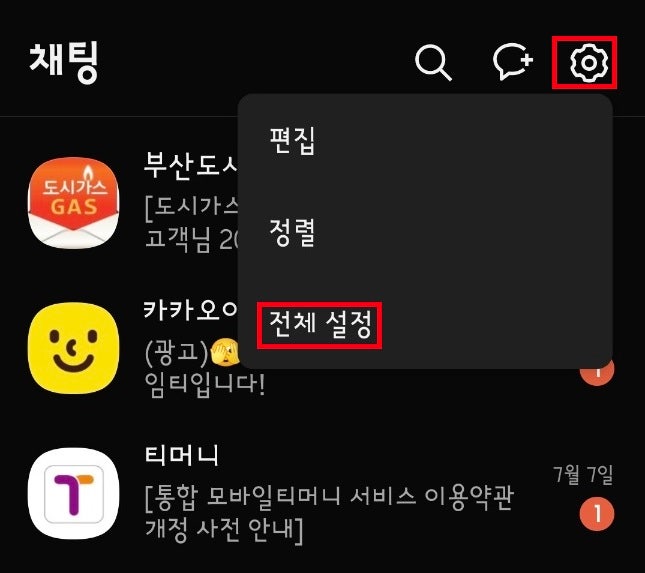645x573 pixels.
Task: Open the 카카오 chat title
Action: (191, 310)
